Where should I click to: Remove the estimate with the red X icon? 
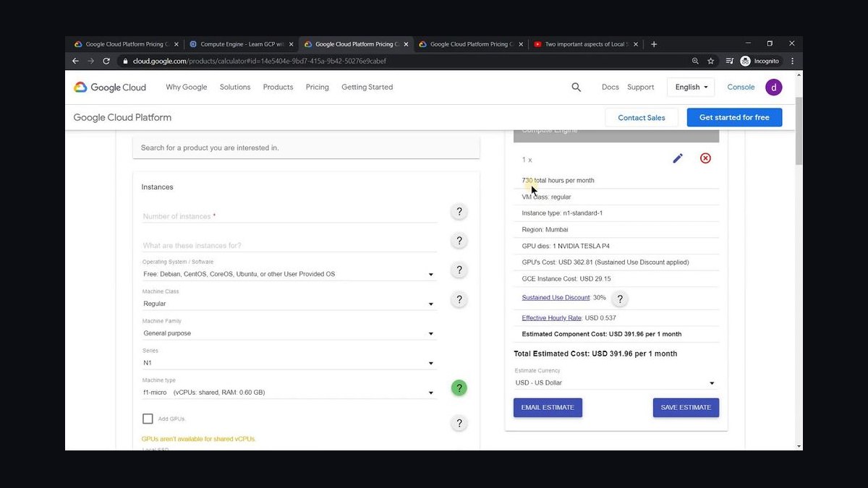tap(705, 158)
